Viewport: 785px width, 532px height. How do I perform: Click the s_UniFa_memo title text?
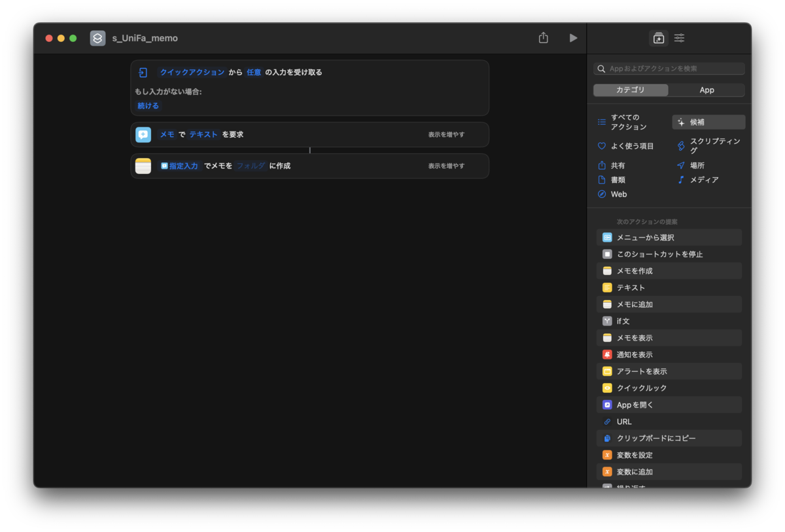tap(145, 38)
